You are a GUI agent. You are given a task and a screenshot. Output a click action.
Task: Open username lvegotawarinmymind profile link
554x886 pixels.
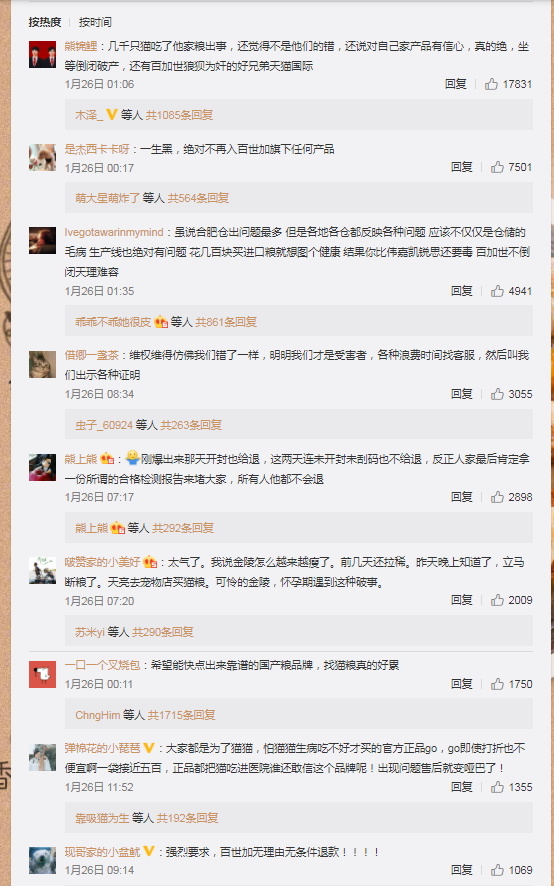[114, 232]
